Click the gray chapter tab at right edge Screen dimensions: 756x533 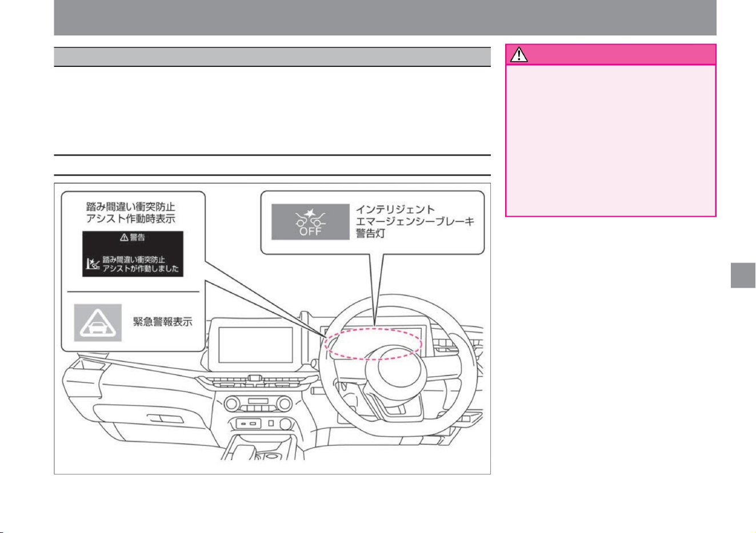click(x=743, y=275)
